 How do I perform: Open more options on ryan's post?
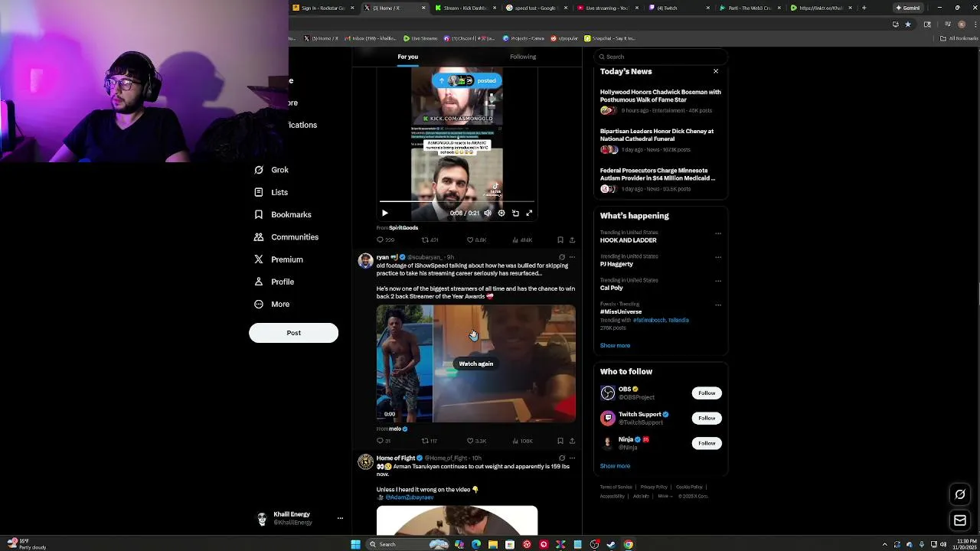coord(572,257)
